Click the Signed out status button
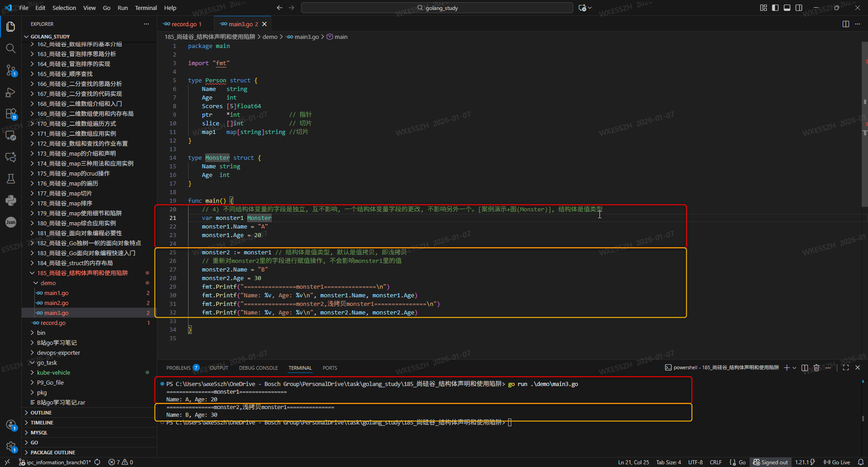868x467 pixels. 770,462
